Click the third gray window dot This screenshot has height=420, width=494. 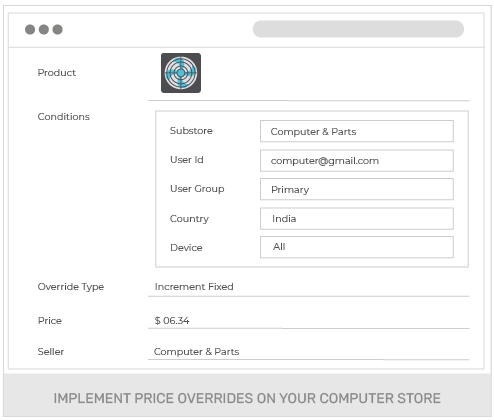click(x=57, y=29)
